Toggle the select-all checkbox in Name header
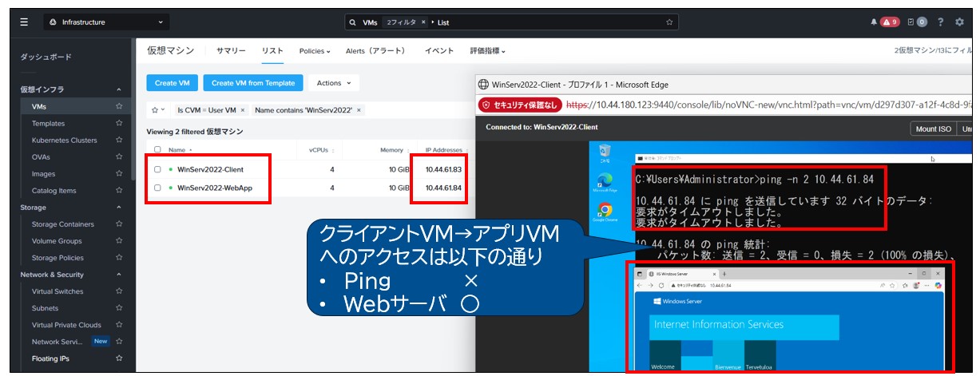Image resolution: width=980 pixels, height=376 pixels. [x=157, y=150]
